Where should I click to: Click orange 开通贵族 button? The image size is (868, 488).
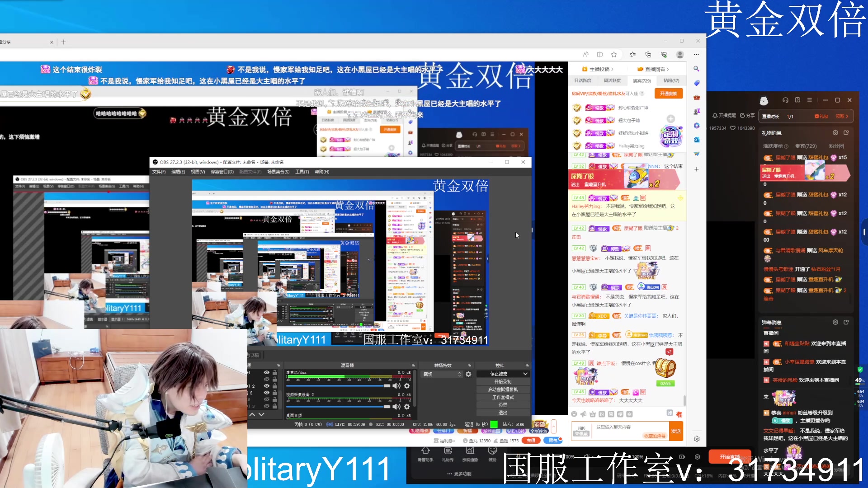click(x=668, y=94)
